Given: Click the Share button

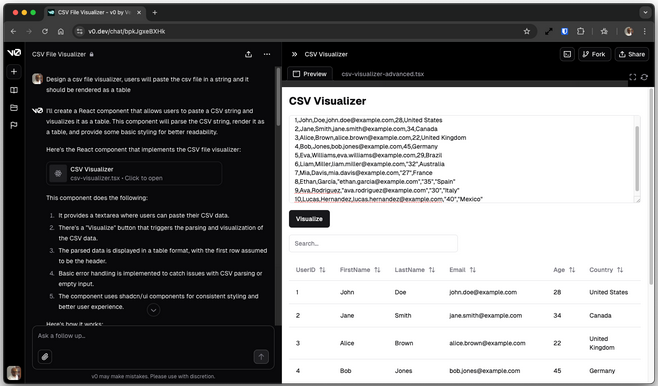Looking at the screenshot, I should coord(632,54).
